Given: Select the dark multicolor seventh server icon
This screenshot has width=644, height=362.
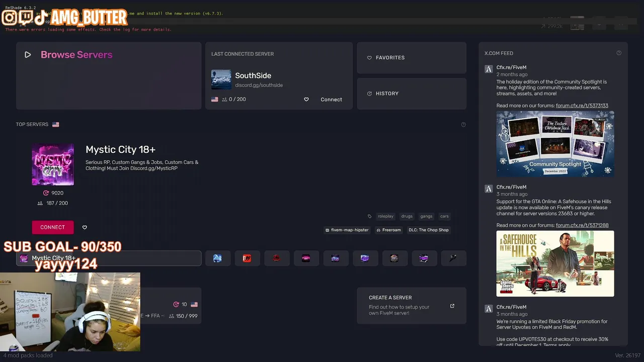Looking at the screenshot, I should pyautogui.click(x=394, y=258).
